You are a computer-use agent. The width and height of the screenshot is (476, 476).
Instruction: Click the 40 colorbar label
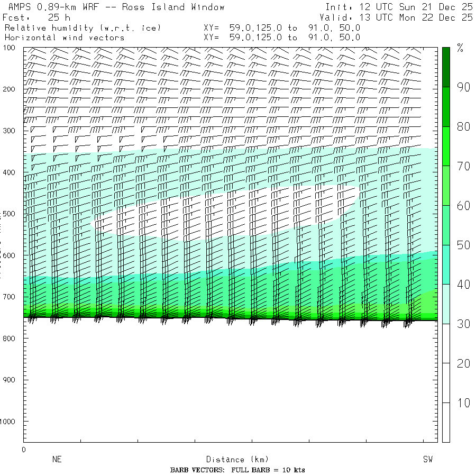coord(463,285)
